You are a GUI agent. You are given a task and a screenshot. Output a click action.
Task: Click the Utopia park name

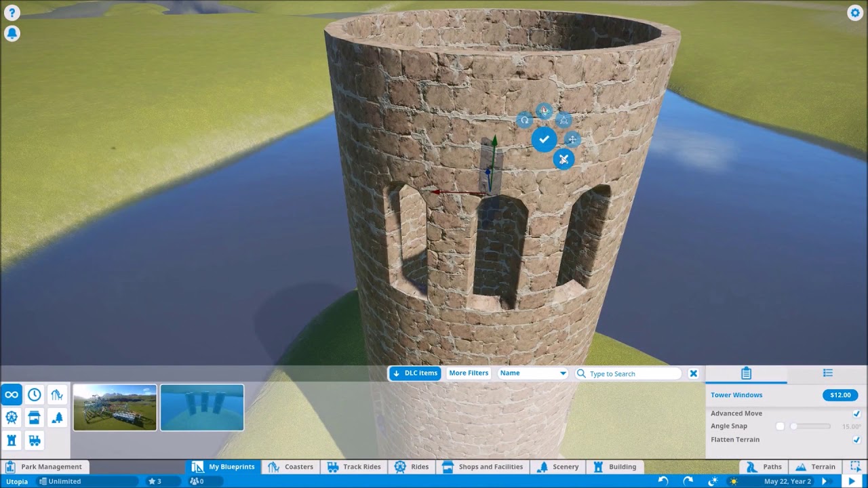click(x=17, y=482)
